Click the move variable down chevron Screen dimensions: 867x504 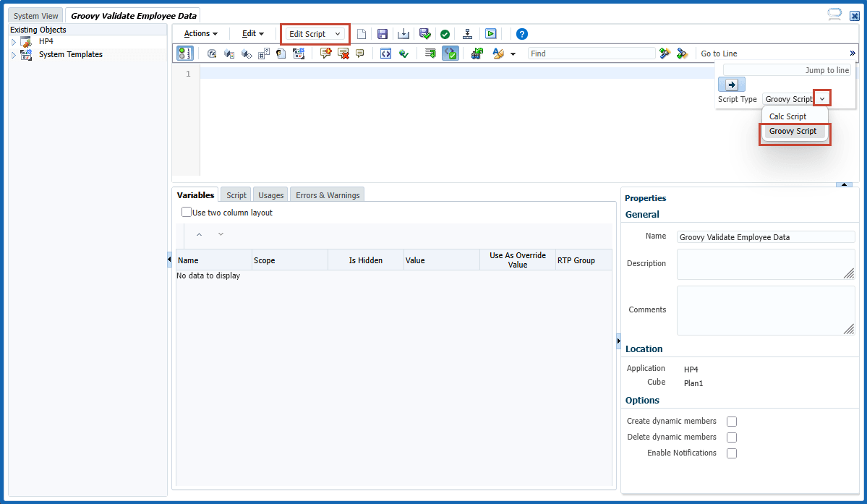(x=221, y=234)
